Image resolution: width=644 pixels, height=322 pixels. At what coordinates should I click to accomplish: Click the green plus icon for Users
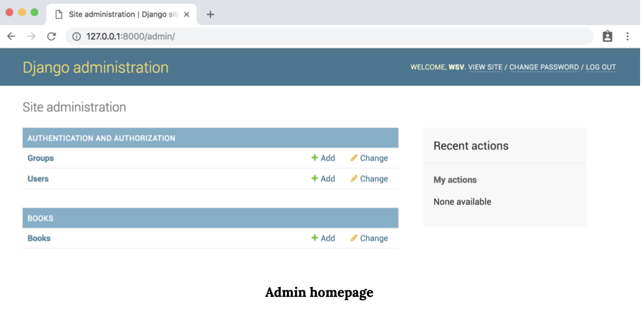point(315,178)
